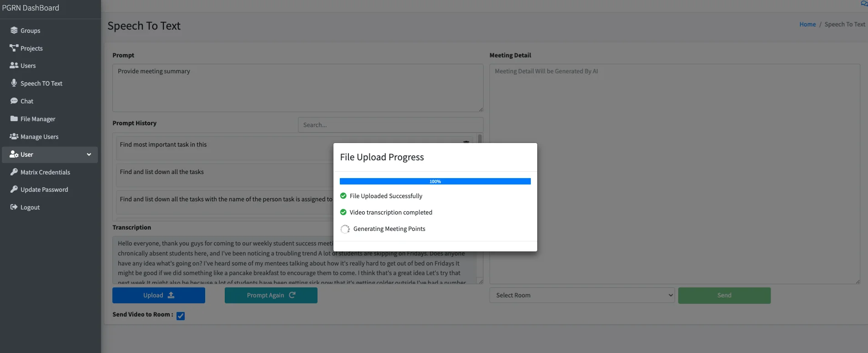Click the Logout exit icon
The height and width of the screenshot is (353, 868).
pyautogui.click(x=14, y=207)
